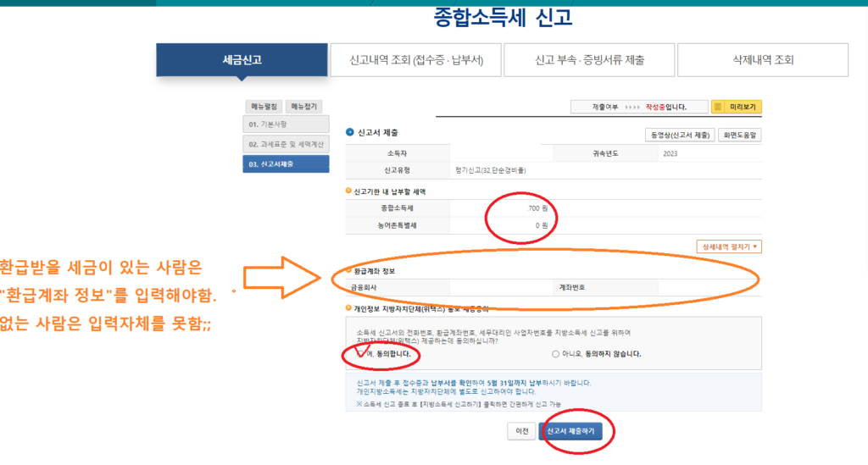This screenshot has height=465, width=868.
Task: Click 신고서 제출하기 submit button
Action: (570, 431)
